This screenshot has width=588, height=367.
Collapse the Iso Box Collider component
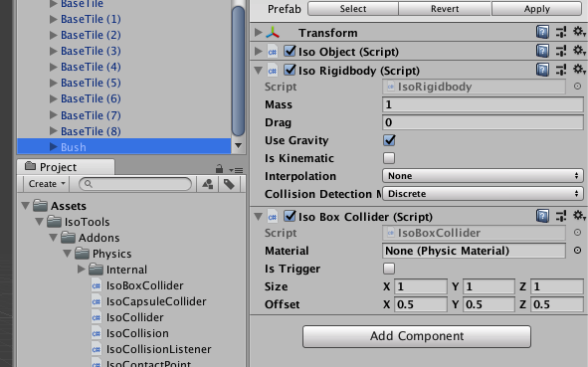click(259, 216)
